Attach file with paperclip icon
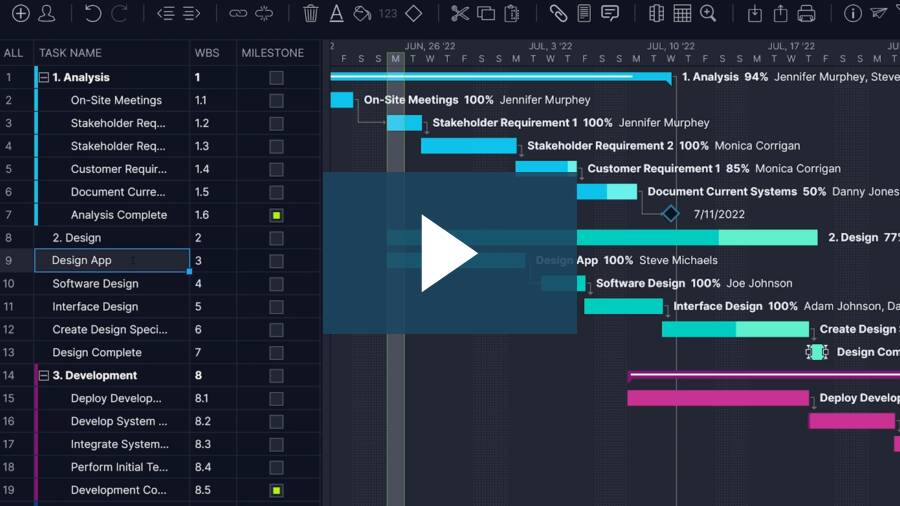 coord(558,13)
